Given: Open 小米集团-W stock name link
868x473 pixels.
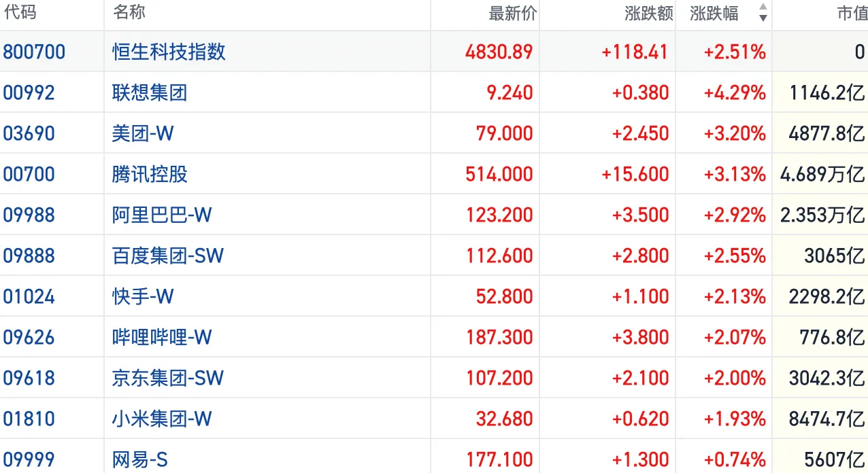Looking at the screenshot, I should (x=162, y=419).
